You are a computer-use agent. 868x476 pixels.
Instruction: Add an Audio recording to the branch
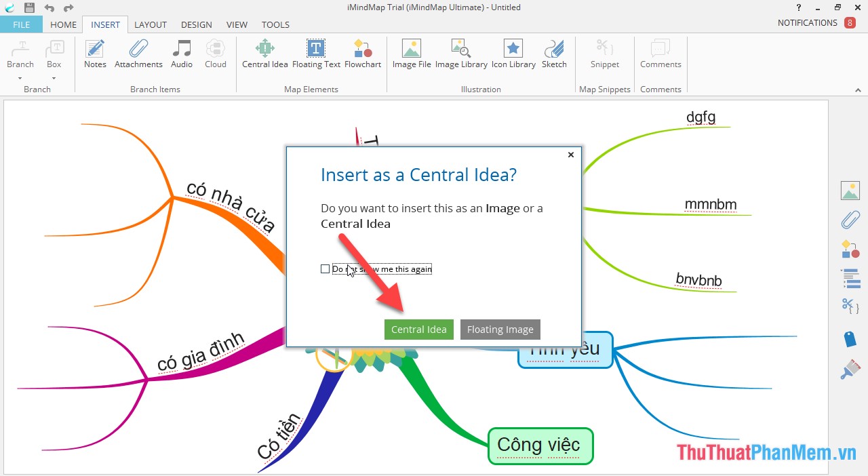(182, 54)
